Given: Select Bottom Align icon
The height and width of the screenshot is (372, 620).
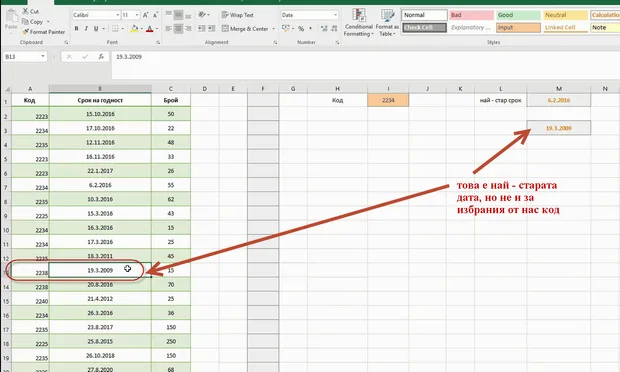Looking at the screenshot, I should [188, 15].
